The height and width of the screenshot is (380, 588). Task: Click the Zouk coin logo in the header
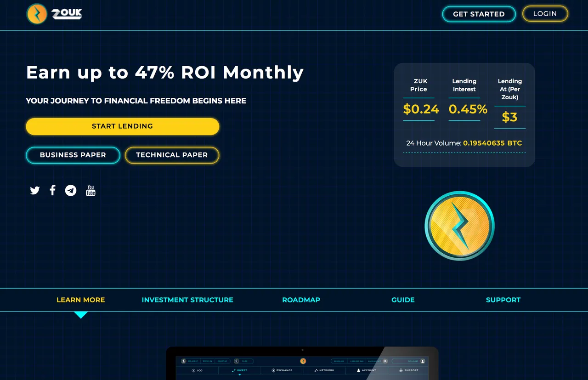click(x=37, y=14)
